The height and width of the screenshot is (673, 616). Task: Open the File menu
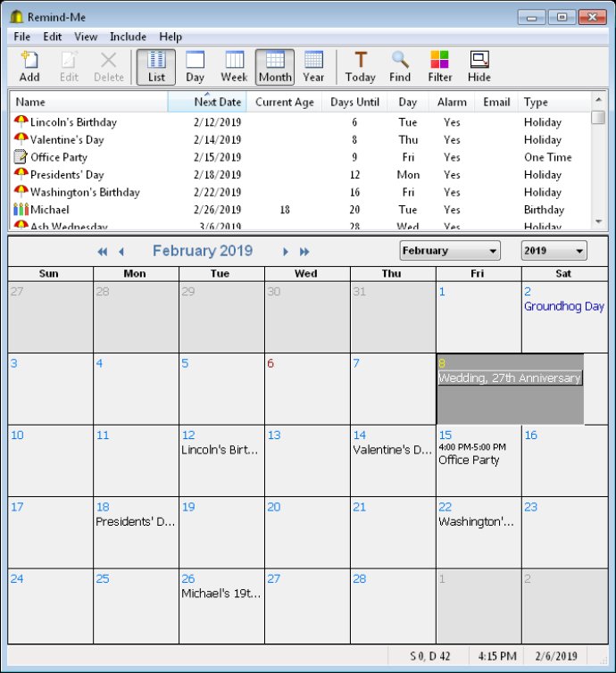point(22,37)
